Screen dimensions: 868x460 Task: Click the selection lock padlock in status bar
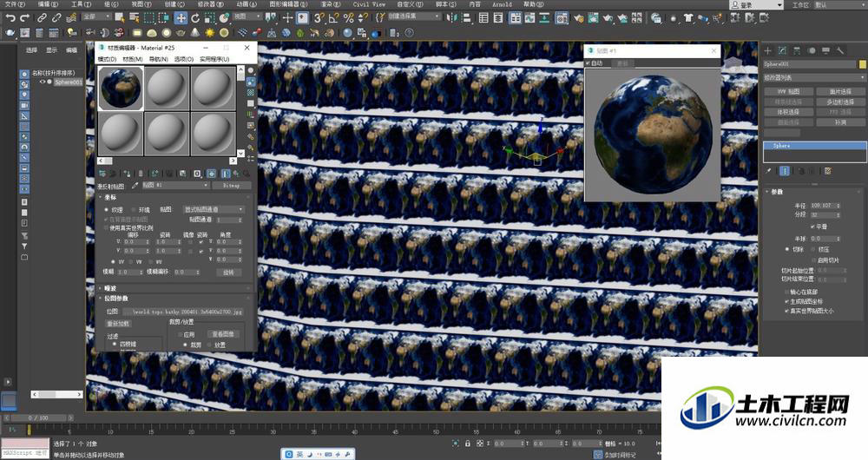[468, 444]
